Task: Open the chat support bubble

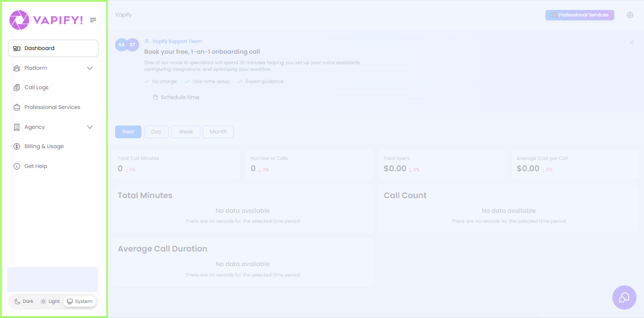Action: coord(624,297)
